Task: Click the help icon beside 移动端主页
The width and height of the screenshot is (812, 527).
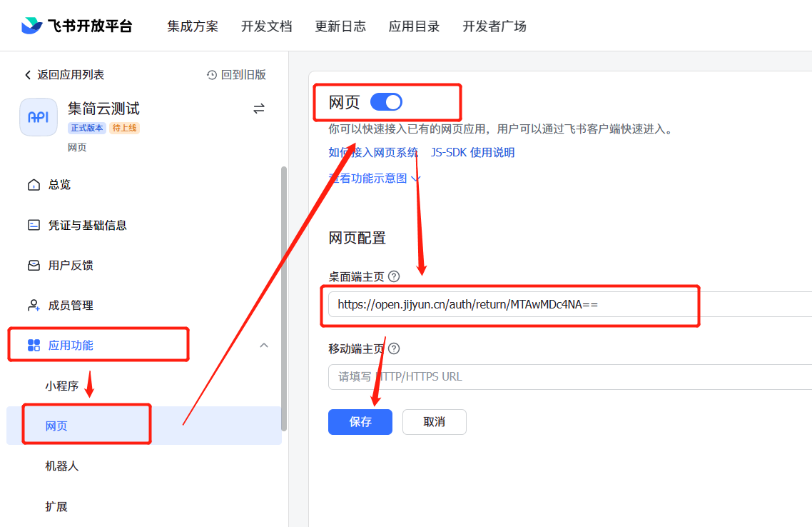Action: point(394,348)
